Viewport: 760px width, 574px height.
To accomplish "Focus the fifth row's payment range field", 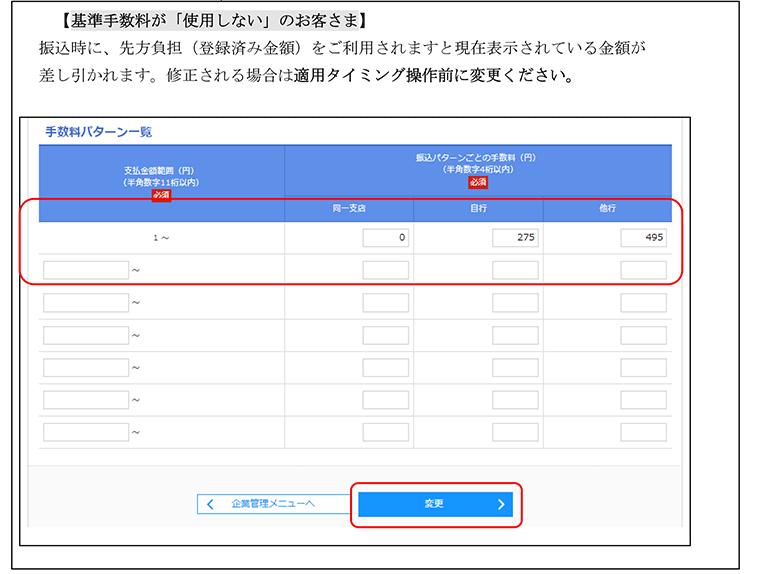I will point(86,367).
